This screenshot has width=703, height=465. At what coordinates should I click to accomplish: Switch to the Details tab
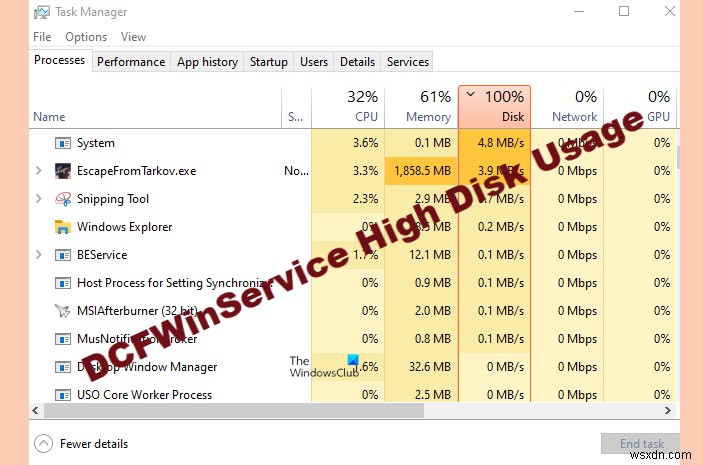(x=357, y=62)
